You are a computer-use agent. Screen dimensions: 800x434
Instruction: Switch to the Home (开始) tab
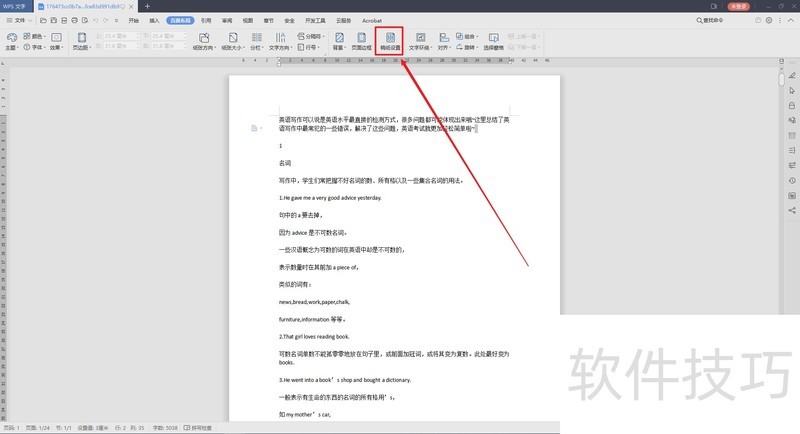(x=134, y=20)
